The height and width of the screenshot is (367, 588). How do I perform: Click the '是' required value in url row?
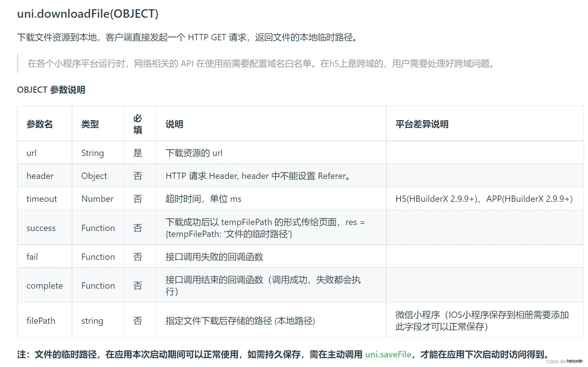138,153
